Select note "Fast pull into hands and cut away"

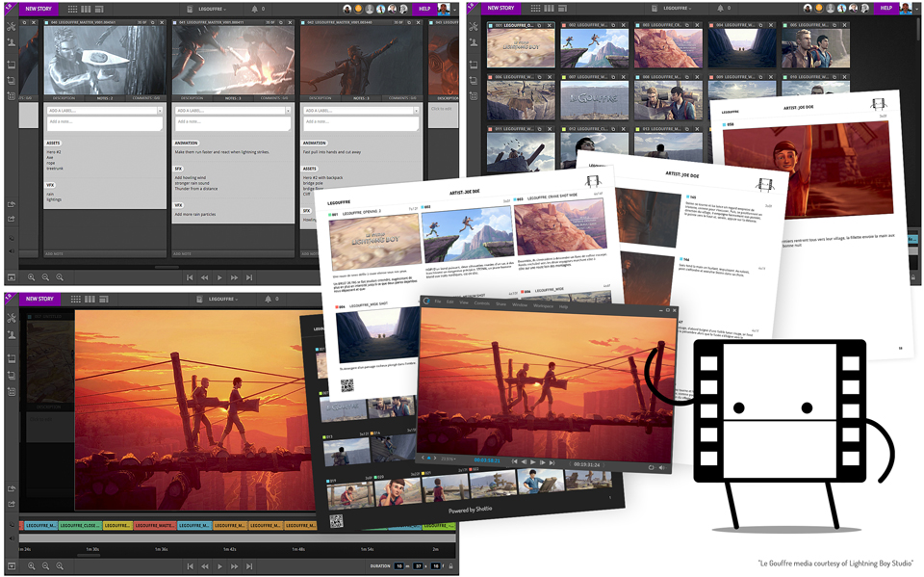(332, 151)
